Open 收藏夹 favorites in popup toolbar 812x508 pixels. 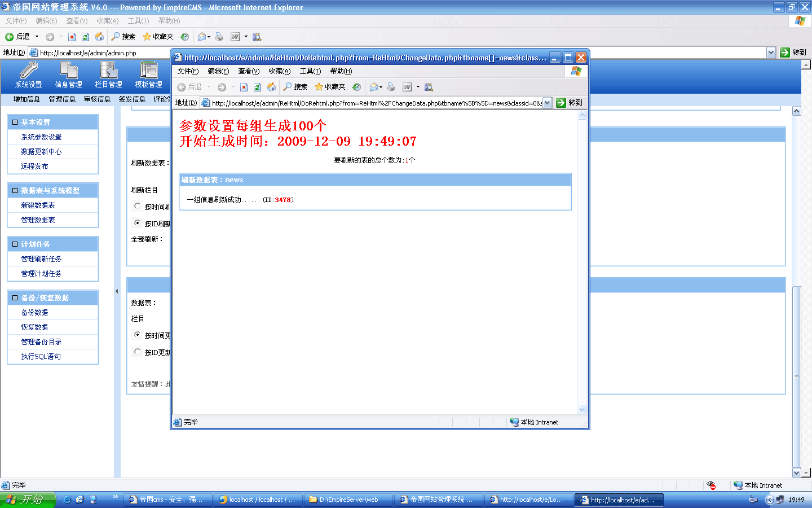(330, 87)
